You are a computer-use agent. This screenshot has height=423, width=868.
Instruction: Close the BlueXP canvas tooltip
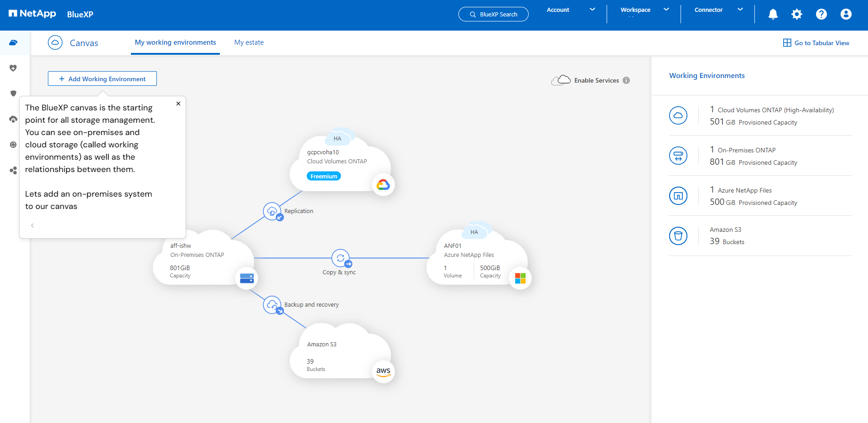(x=178, y=104)
